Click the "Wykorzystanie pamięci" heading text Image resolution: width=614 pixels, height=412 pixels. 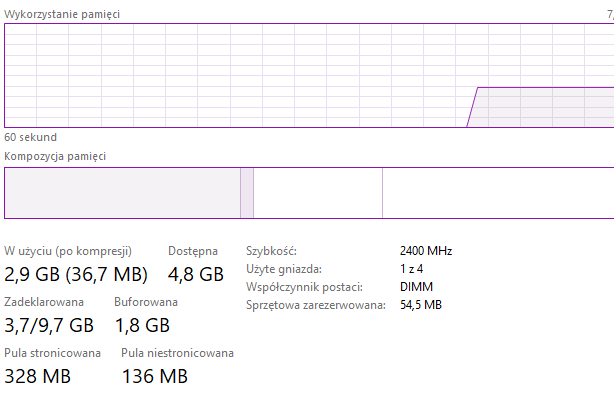click(x=61, y=11)
